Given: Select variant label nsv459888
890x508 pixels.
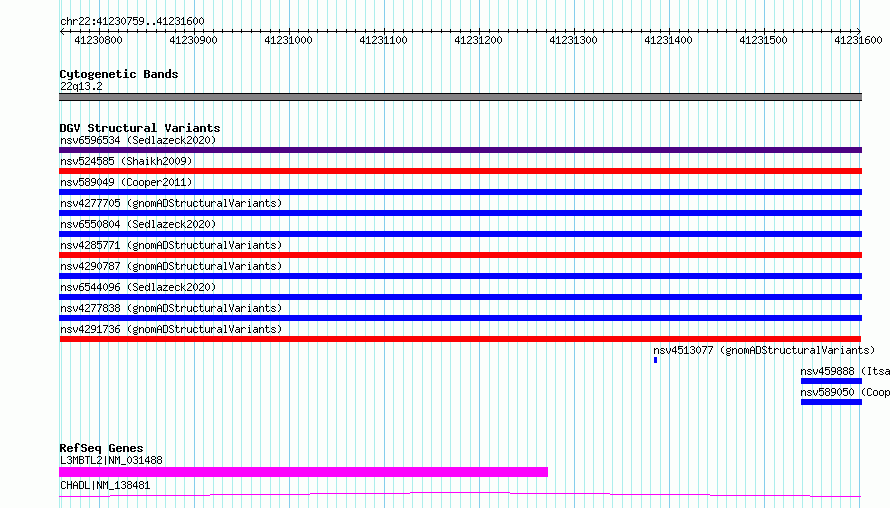Looking at the screenshot, I should (827, 371).
